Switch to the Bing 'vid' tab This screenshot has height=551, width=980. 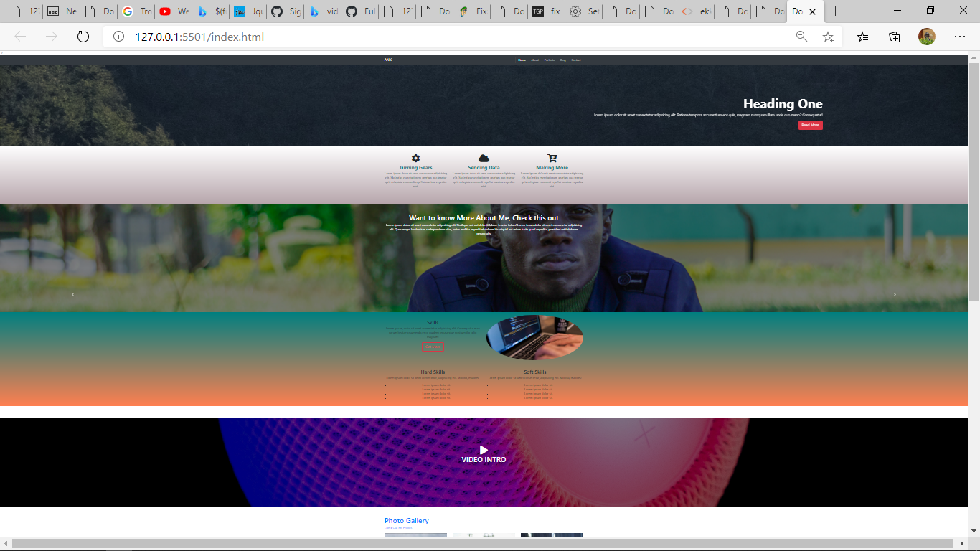point(323,11)
